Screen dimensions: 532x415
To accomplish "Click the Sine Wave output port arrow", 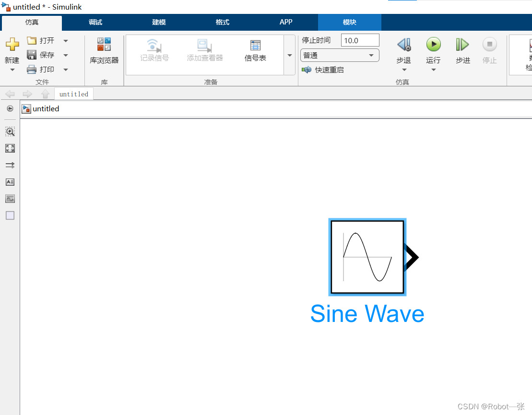I will [412, 257].
